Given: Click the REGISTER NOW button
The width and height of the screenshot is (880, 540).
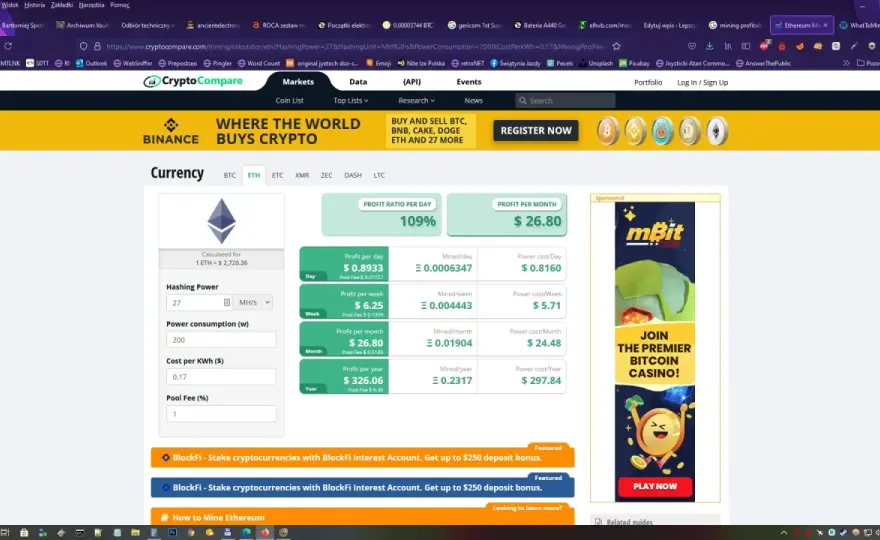Looking at the screenshot, I should click(x=535, y=131).
